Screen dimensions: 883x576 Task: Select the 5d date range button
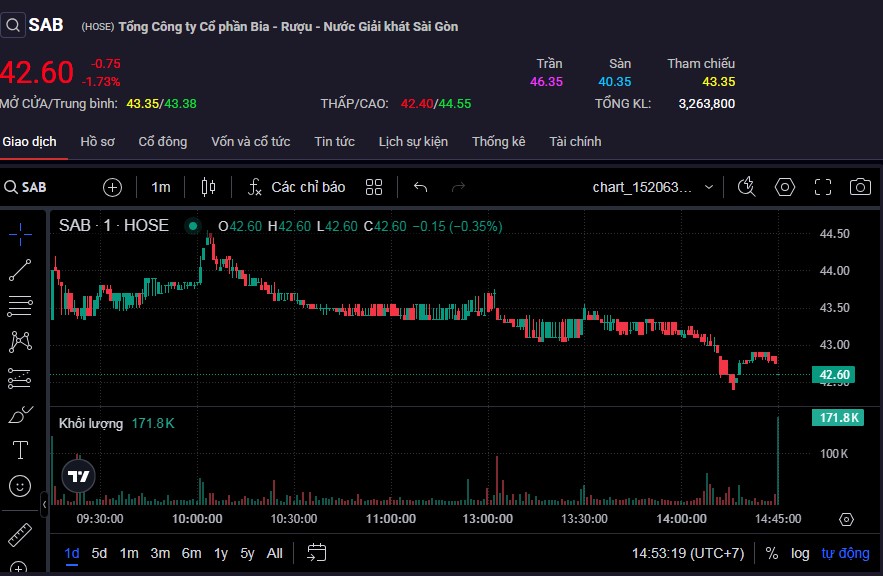click(x=99, y=553)
